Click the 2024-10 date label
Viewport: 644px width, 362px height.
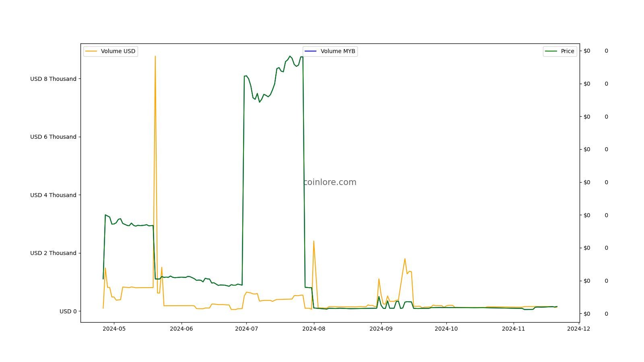446,329
